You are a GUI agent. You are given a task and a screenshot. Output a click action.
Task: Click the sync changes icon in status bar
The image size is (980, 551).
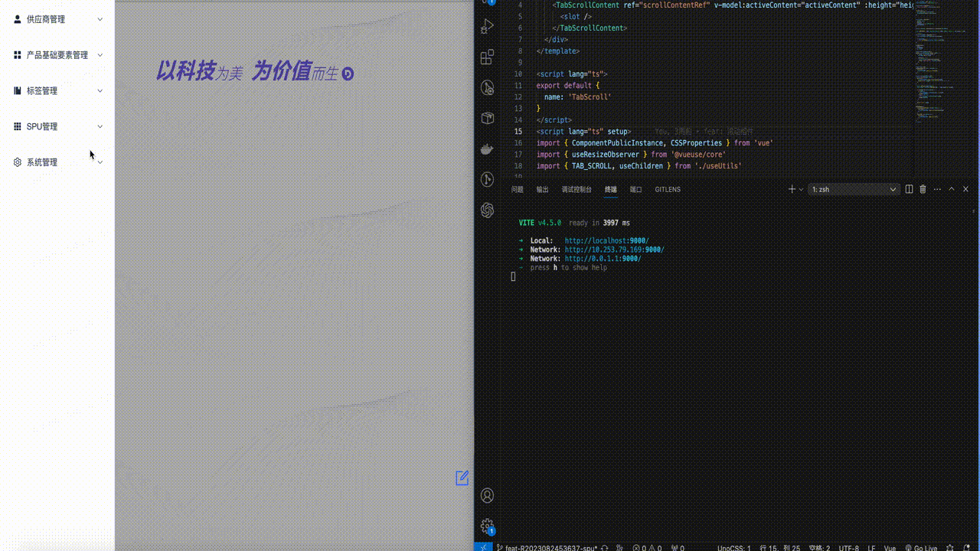coord(605,548)
